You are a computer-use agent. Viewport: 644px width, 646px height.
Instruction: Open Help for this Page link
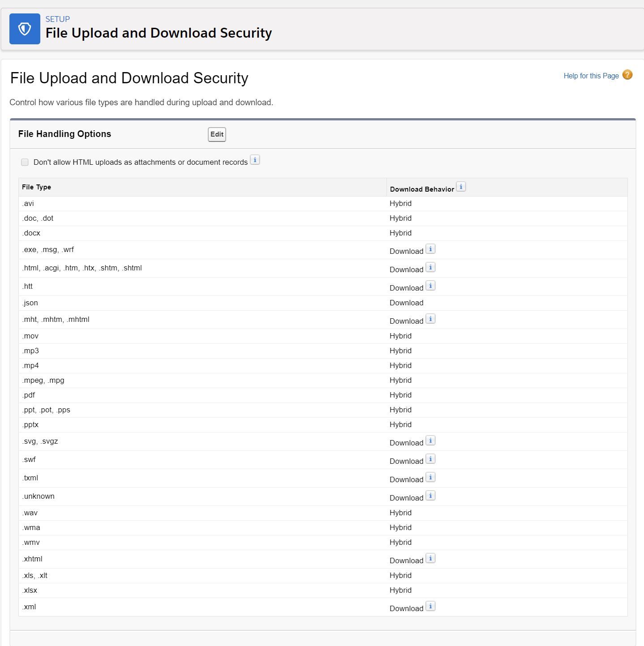point(591,76)
